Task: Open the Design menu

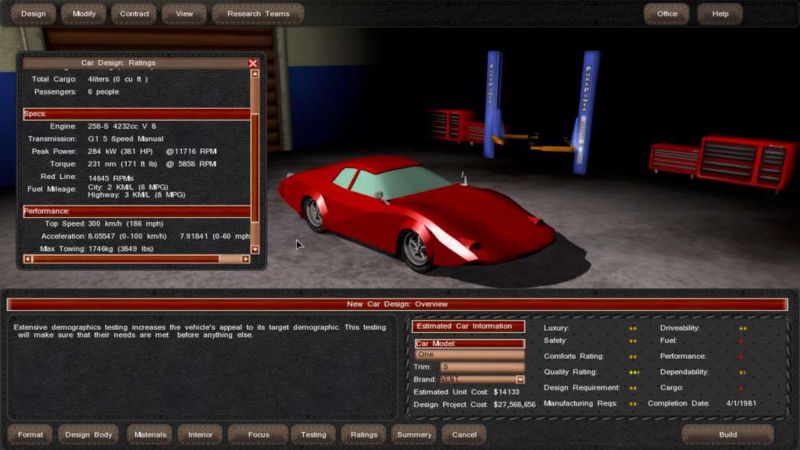Action: click(33, 14)
